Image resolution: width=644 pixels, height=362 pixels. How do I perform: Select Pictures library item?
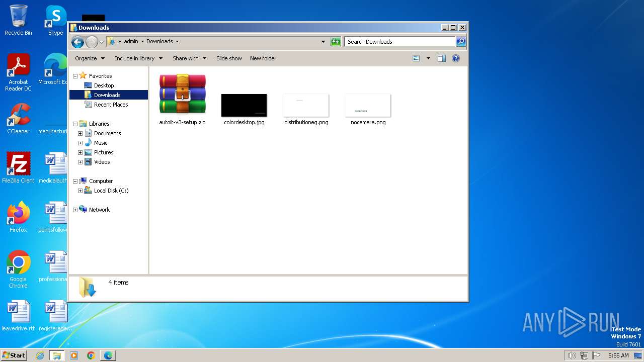104,152
